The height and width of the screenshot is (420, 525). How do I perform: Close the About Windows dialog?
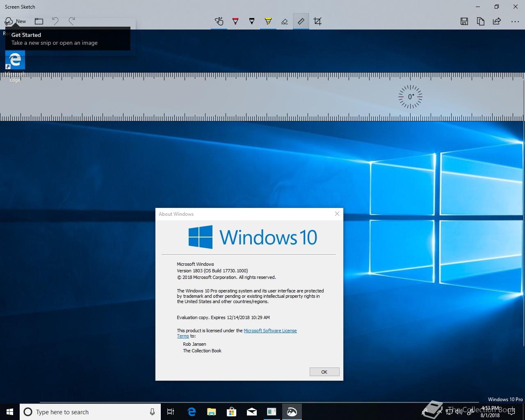coord(337,214)
